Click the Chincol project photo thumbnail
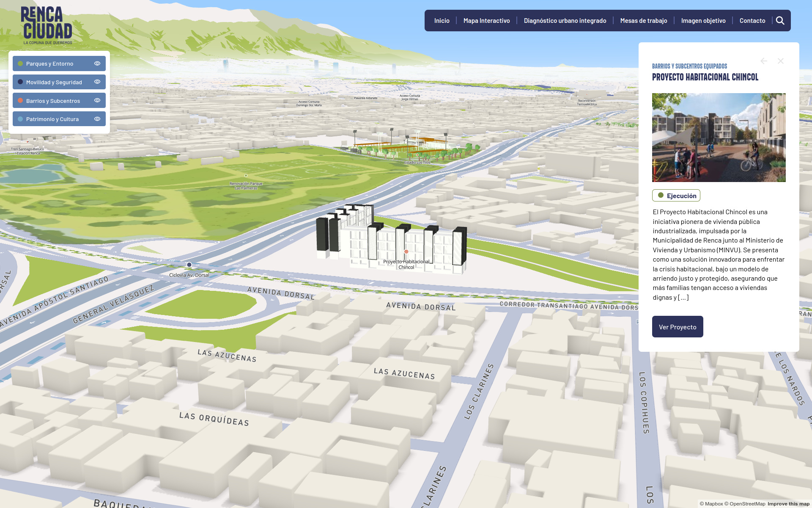812x508 pixels. (719, 138)
